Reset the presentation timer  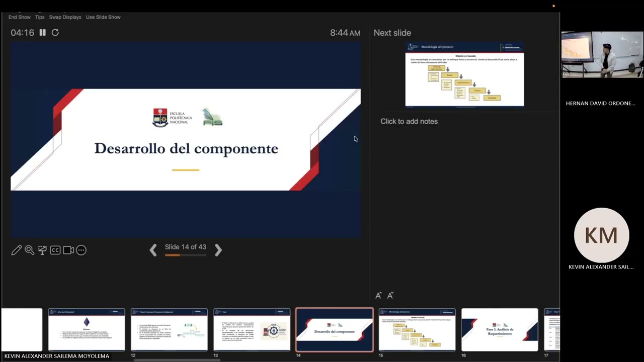point(55,33)
